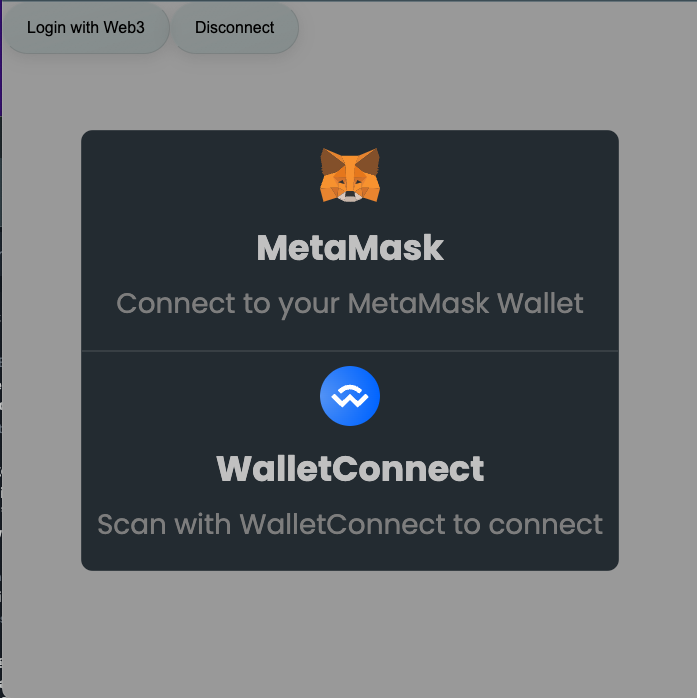697x698 pixels.
Task: Choose the MetaMask wallet provider card
Action: 350,240
